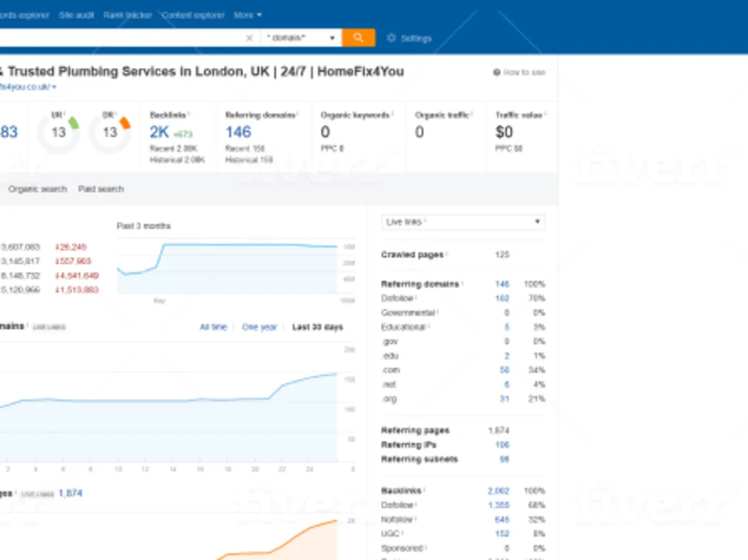Click the referring pages 1,874 link near chart

[x=70, y=493]
